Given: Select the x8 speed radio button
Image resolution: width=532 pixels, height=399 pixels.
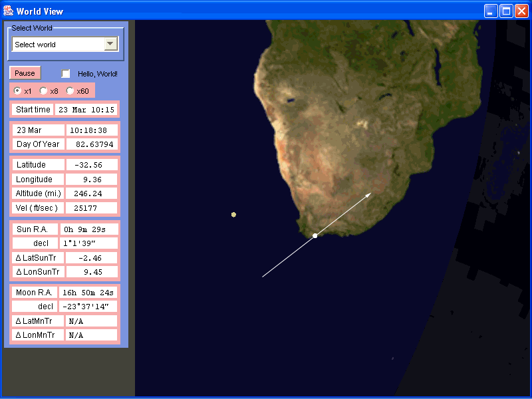Looking at the screenshot, I should click(44, 90).
